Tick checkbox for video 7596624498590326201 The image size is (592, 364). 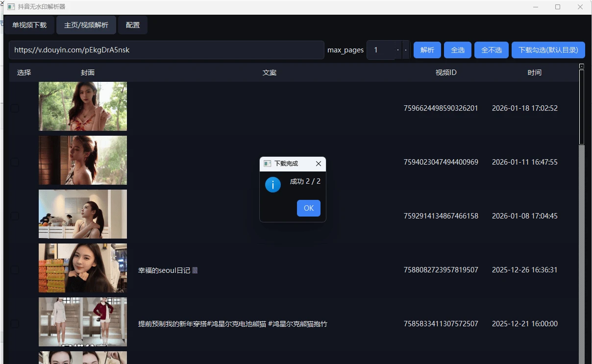15,108
